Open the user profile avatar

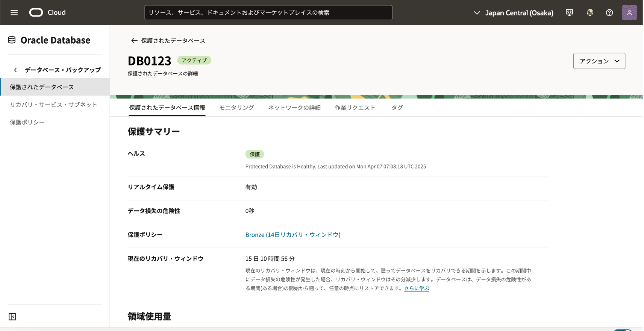tap(629, 13)
